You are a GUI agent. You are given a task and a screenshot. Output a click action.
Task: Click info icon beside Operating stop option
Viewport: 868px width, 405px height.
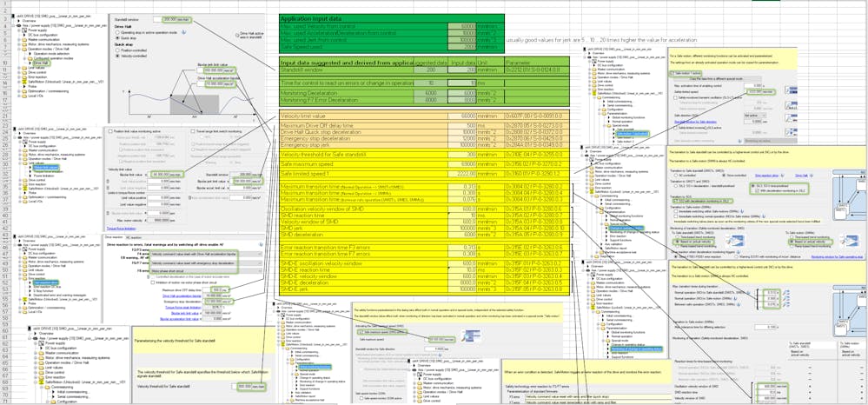[x=184, y=32]
